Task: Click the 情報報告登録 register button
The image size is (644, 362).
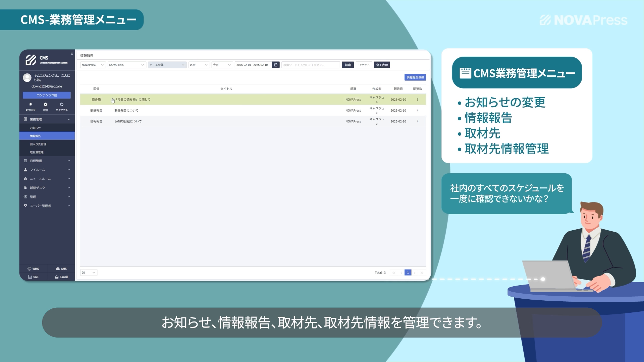Action: [415, 77]
